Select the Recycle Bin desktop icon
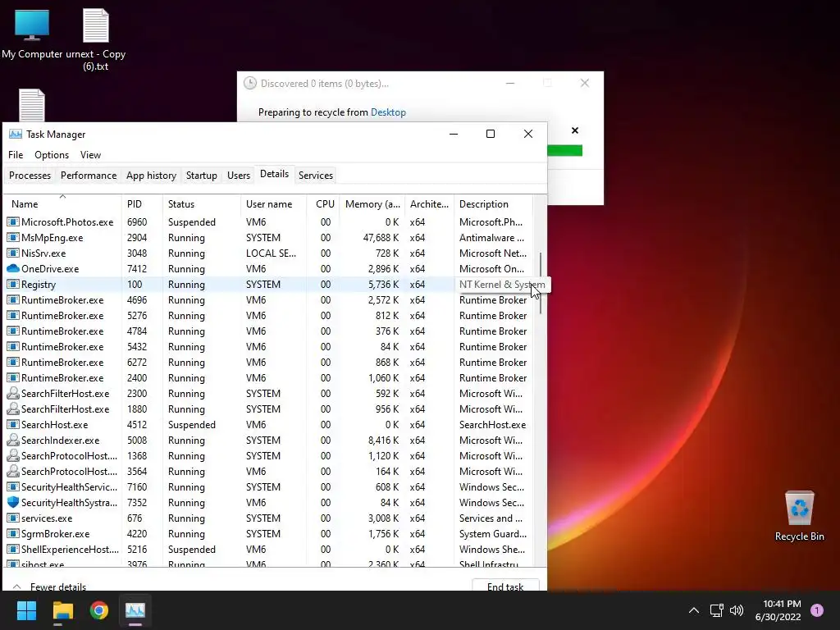Screen dimensions: 840x630 tap(799, 516)
